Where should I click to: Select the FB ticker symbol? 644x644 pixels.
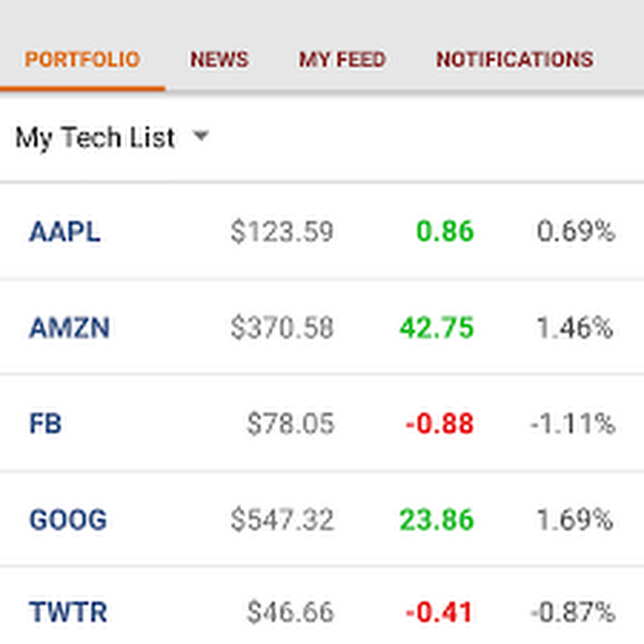pos(45,424)
